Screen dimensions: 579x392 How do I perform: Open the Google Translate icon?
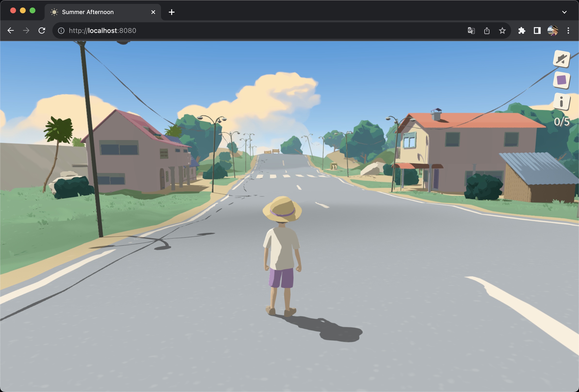(471, 31)
